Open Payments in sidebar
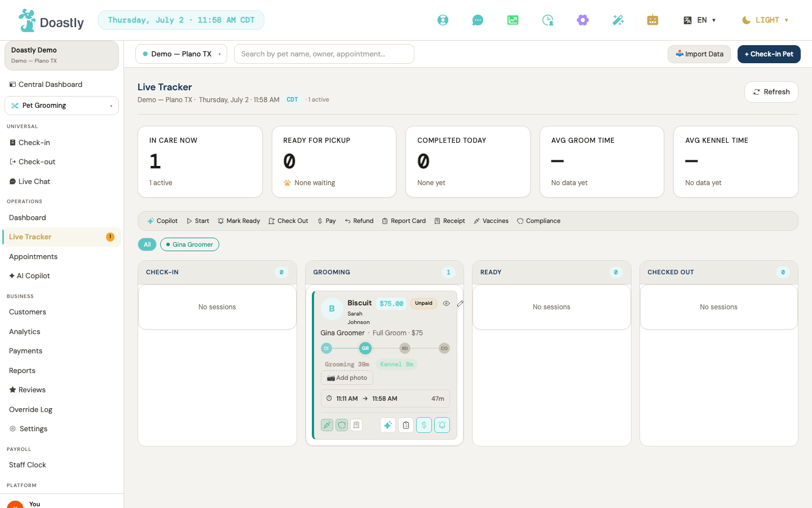This screenshot has height=508, width=812. 61,351
